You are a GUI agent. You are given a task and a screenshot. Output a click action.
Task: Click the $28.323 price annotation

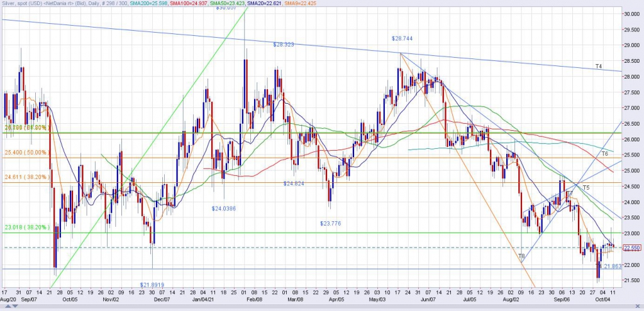(x=284, y=45)
